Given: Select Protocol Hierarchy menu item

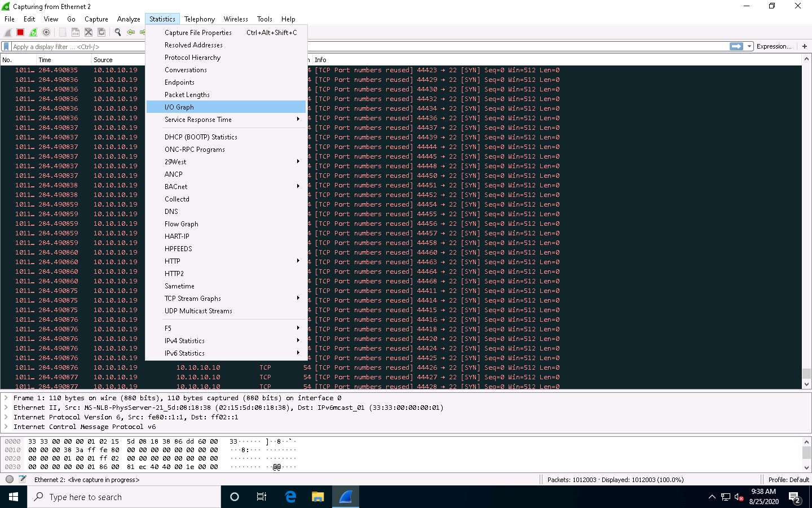Looking at the screenshot, I should [226, 57].
